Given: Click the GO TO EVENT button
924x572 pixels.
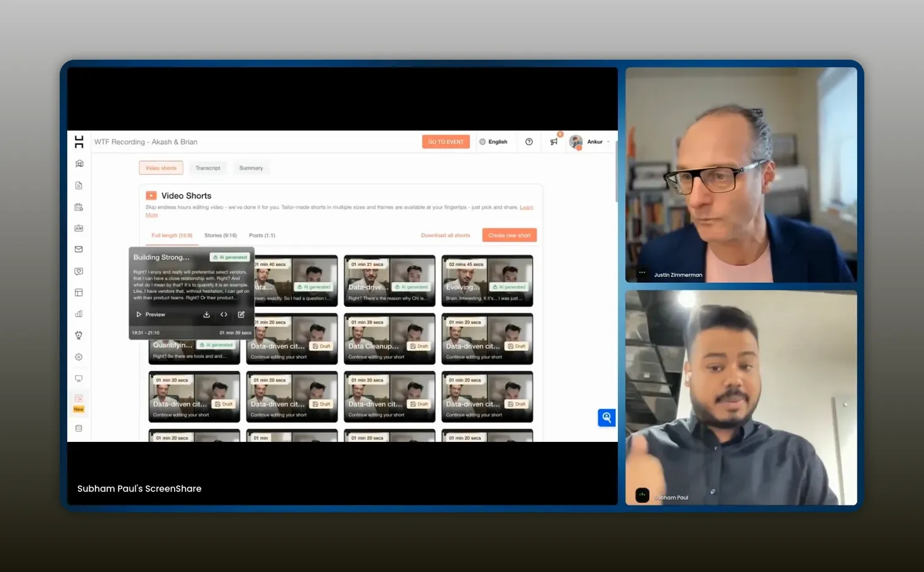Looking at the screenshot, I should 446,141.
